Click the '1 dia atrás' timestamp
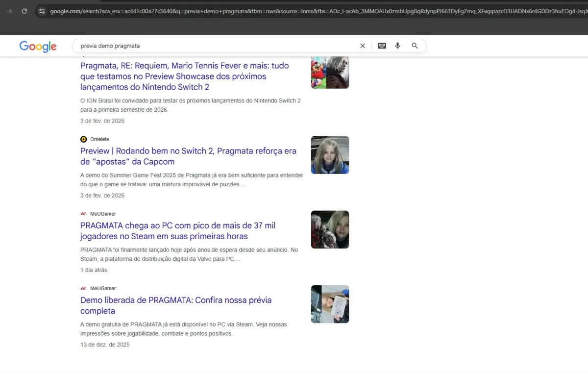 [94, 270]
